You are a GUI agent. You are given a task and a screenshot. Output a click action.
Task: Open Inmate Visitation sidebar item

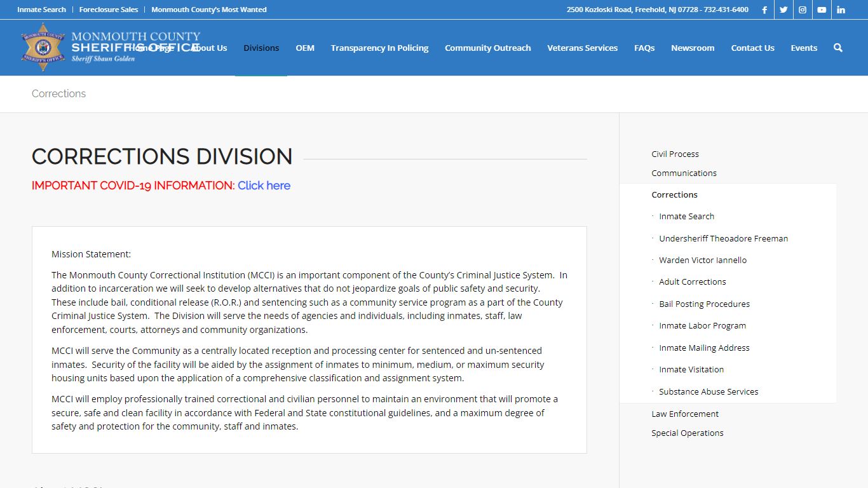[691, 369]
